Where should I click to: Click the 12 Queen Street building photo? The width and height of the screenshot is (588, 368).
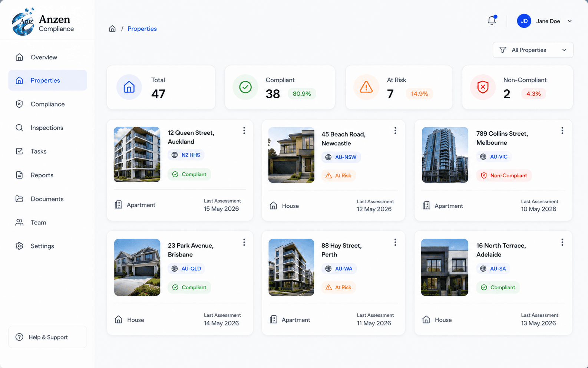pyautogui.click(x=137, y=154)
